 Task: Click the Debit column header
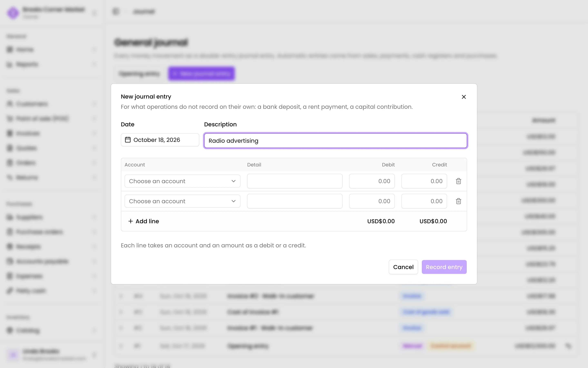(x=388, y=165)
